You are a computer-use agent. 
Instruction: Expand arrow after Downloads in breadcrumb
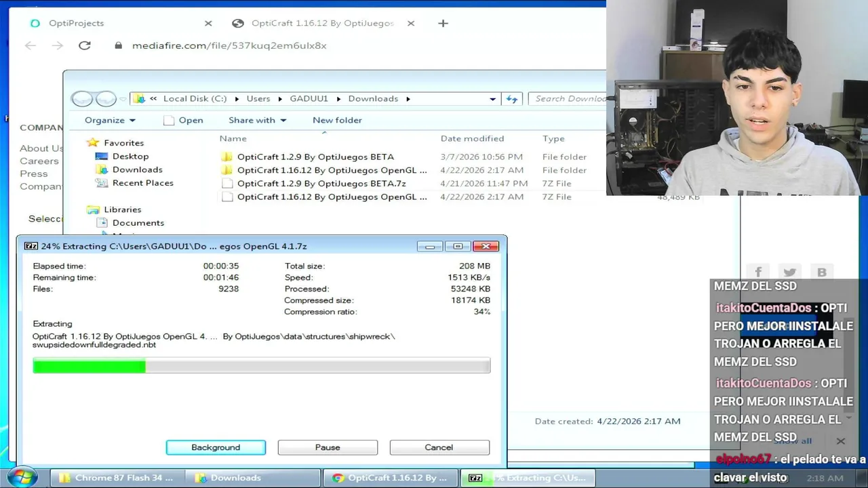408,99
